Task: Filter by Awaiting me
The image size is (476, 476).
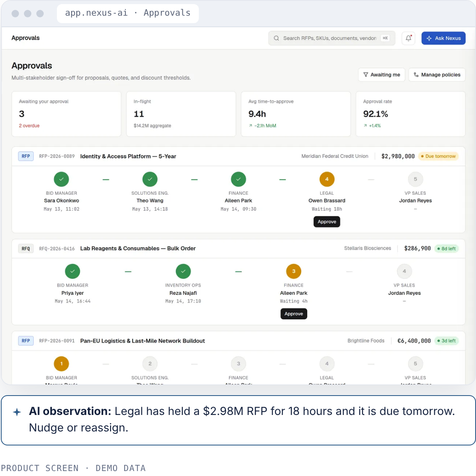Action: click(382, 75)
